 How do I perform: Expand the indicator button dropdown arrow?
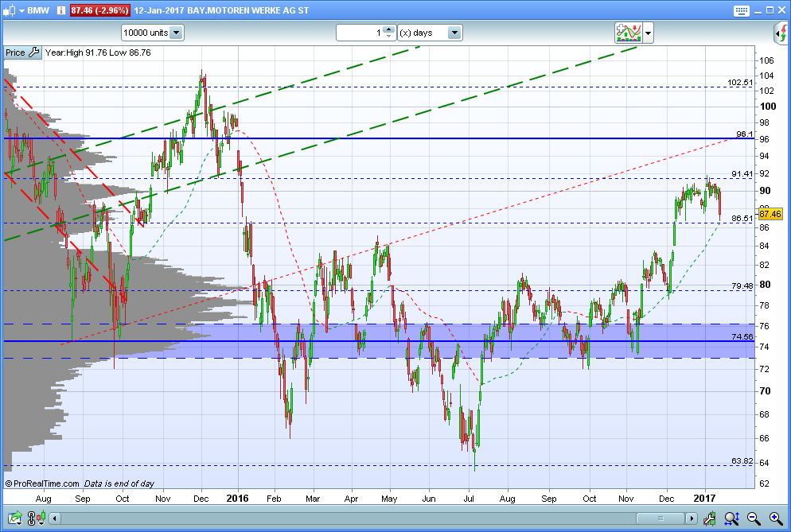(x=649, y=33)
